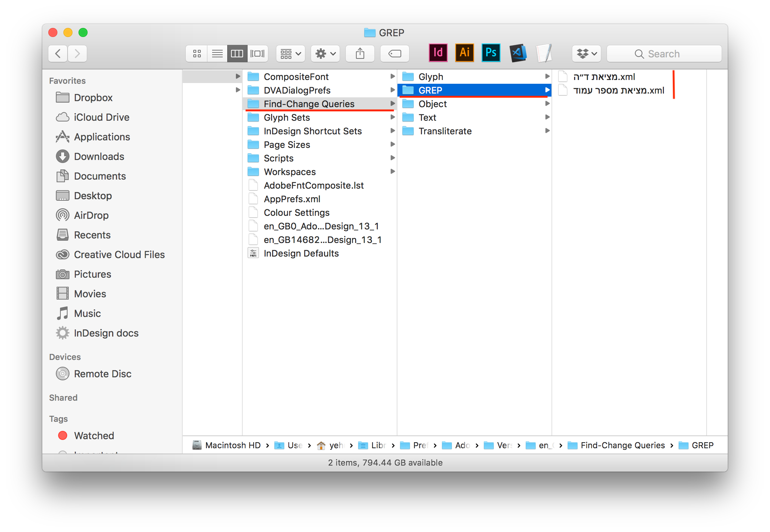Select AirDrop in the sidebar
Screen dimensions: 770x532
click(x=92, y=215)
